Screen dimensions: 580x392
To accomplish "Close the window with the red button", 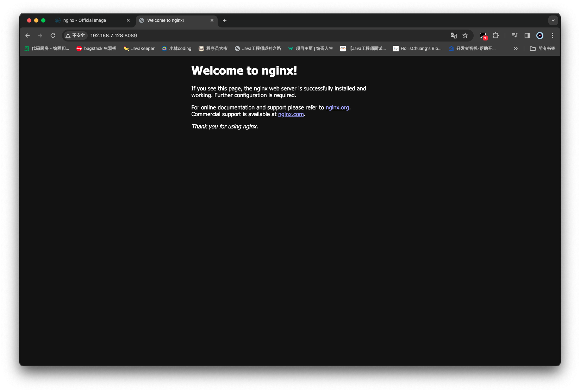I will coord(29,20).
